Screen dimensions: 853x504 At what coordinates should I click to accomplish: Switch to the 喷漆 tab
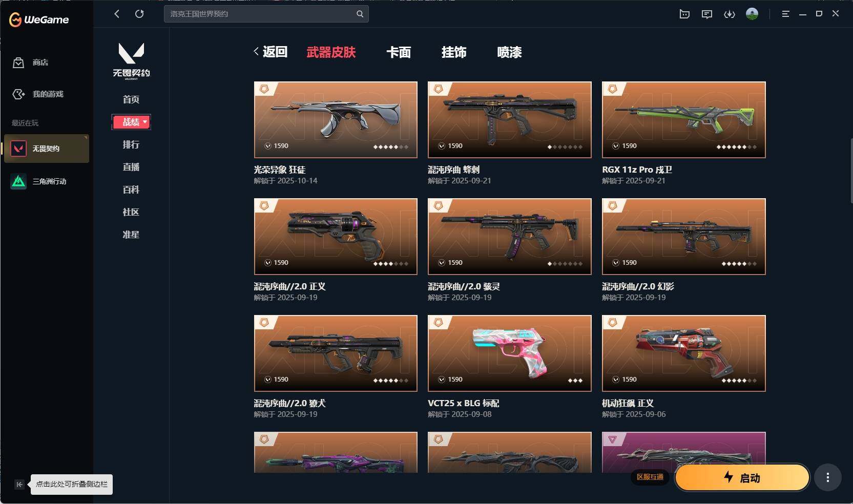coord(509,52)
